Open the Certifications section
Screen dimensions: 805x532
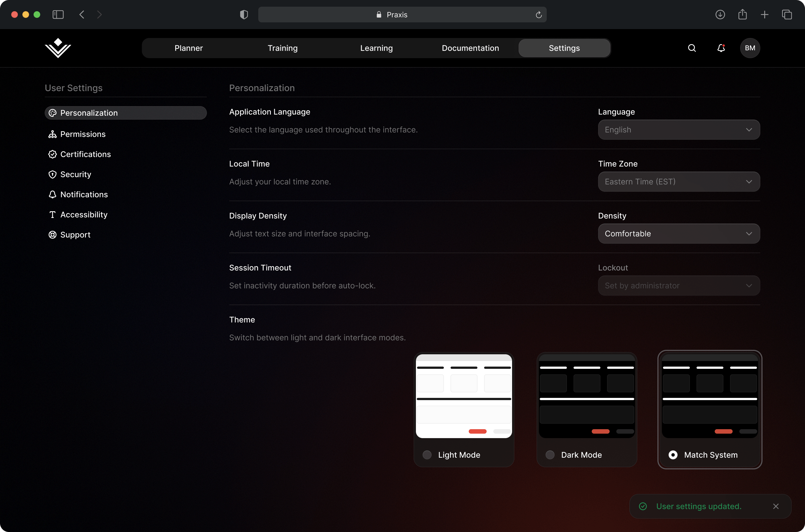click(86, 154)
